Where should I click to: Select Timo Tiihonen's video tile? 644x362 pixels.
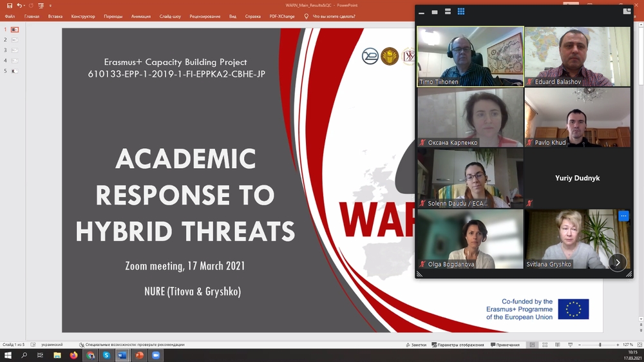click(470, 56)
